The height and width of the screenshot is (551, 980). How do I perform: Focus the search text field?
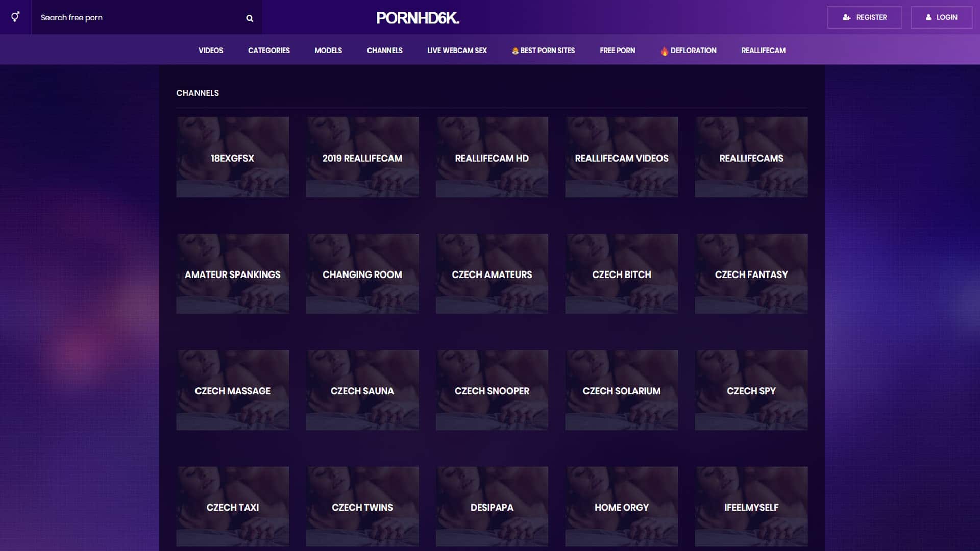[138, 18]
